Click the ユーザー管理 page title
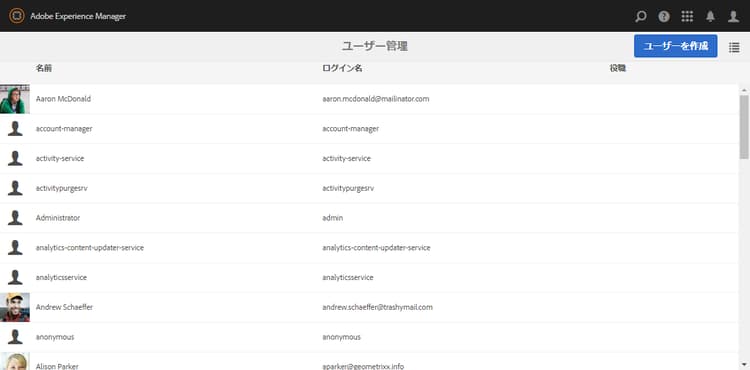Viewport: 750px width, 370px height. [x=375, y=46]
